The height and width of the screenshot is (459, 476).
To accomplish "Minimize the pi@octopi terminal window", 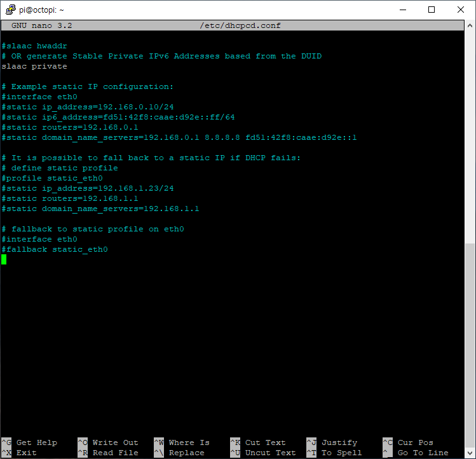I will [403, 10].
